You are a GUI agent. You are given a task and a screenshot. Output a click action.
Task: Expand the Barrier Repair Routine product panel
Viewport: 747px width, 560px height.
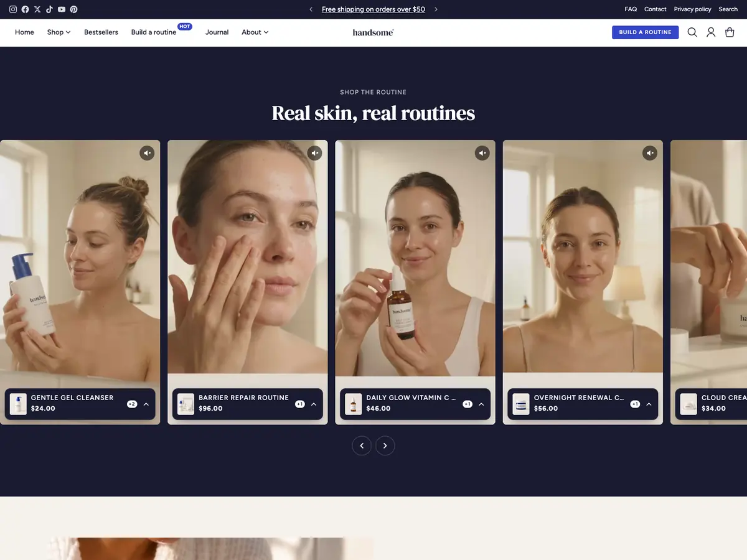tap(314, 404)
